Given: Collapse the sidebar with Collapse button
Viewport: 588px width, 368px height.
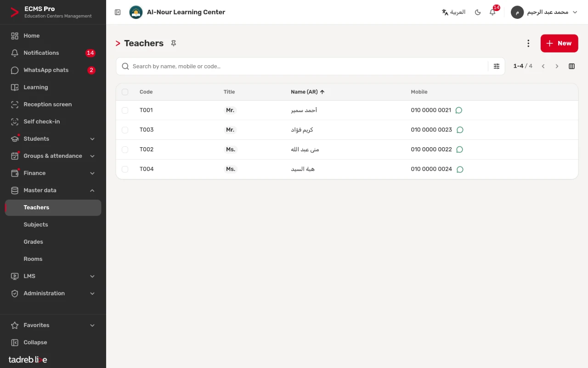Looking at the screenshot, I should pyautogui.click(x=53, y=342).
